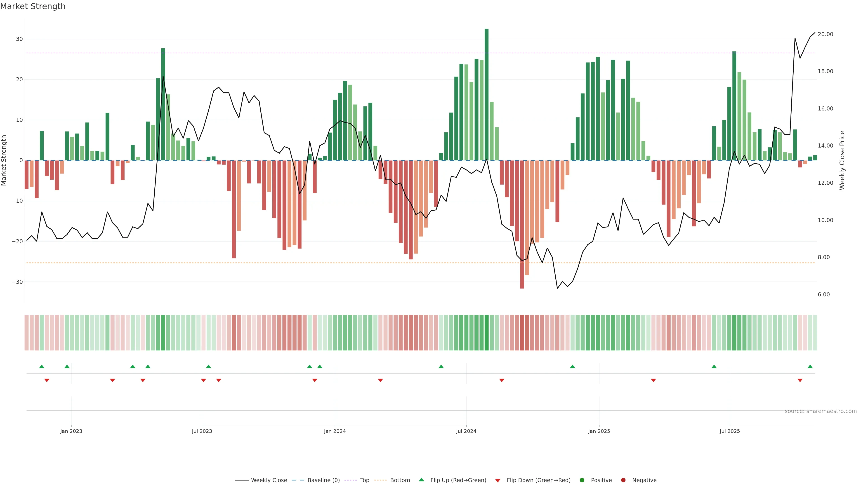The width and height of the screenshot is (868, 488).
Task: Click the Flip Up green triangle legend icon
Action: pos(421,480)
